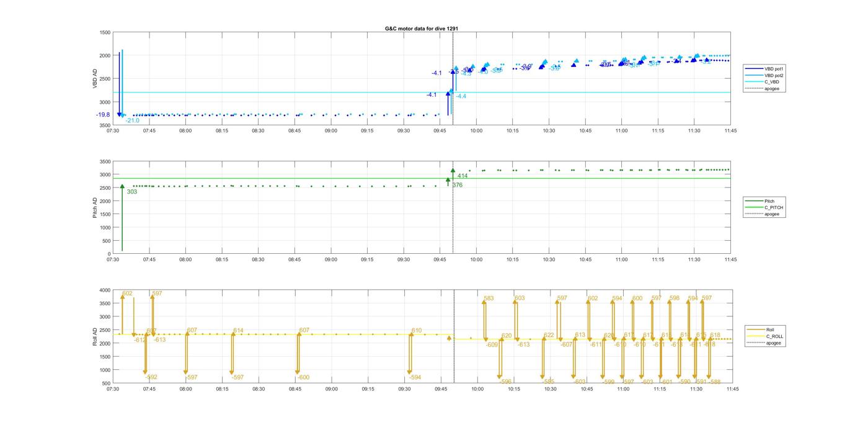Screen dimensions: 868x430
Task: Click the "08:15" tick under Pitch plot
Action: pyautogui.click(x=222, y=260)
